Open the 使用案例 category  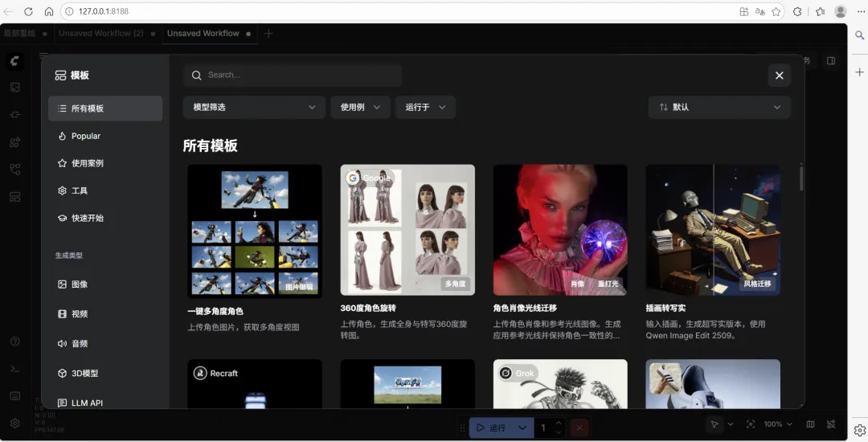click(105, 163)
